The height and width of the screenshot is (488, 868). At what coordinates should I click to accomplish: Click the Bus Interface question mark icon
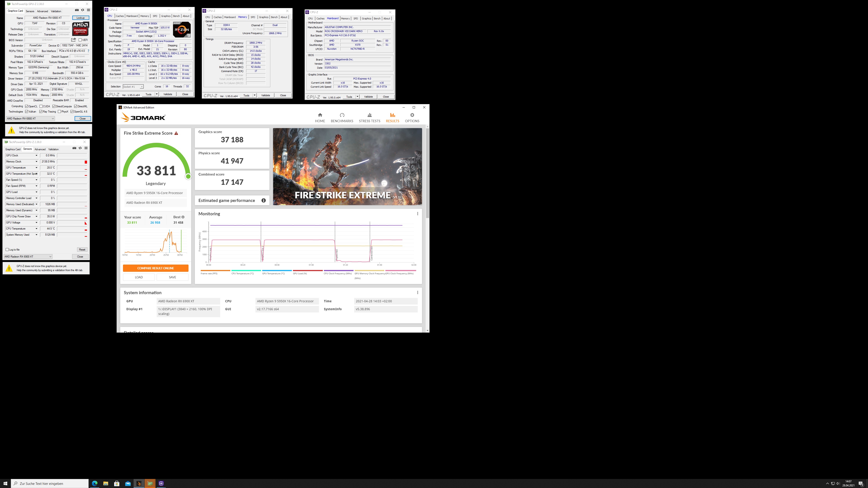88,51
